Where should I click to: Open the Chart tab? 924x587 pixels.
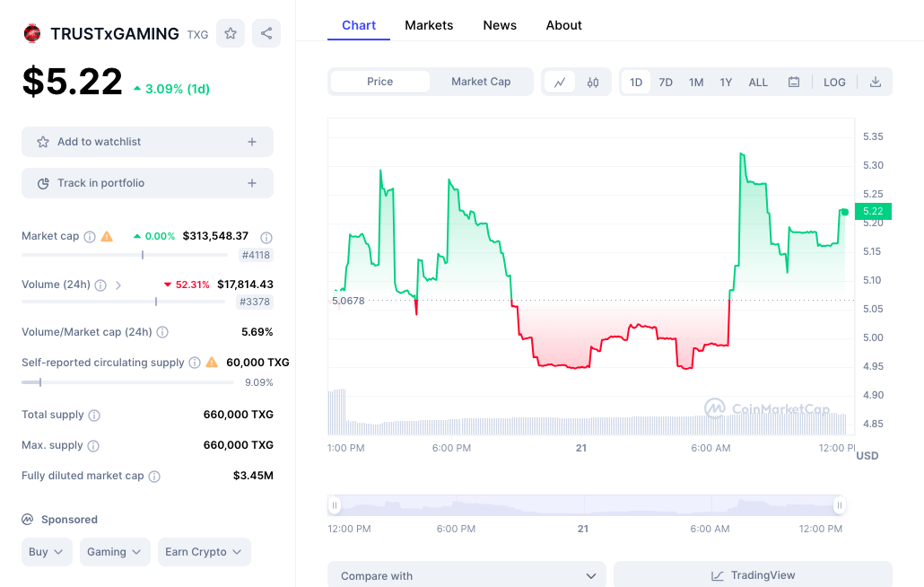359,25
